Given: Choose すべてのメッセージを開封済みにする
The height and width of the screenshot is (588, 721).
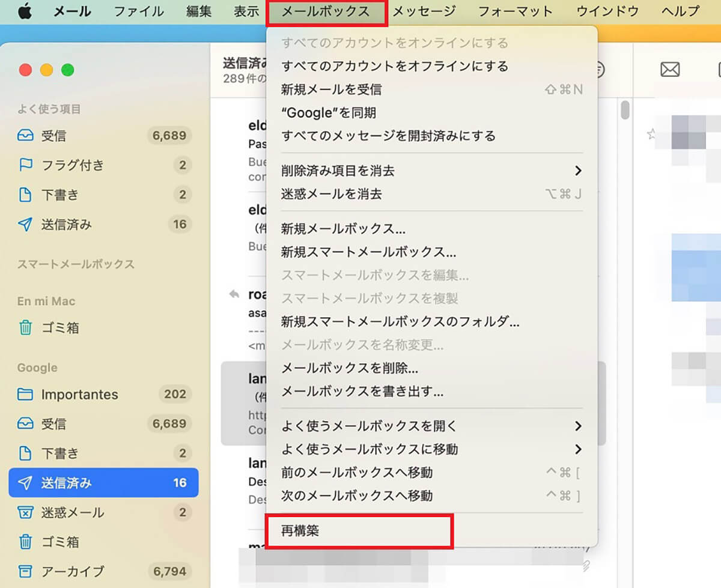Looking at the screenshot, I should tap(432, 136).
